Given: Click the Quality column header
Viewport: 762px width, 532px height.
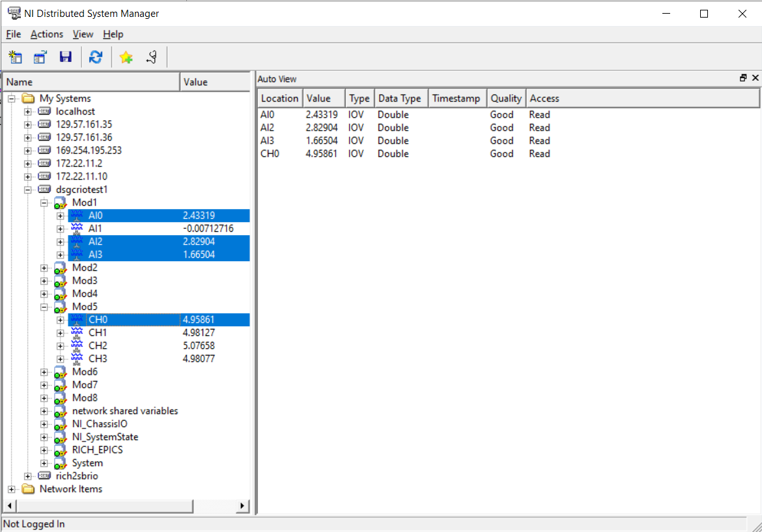Looking at the screenshot, I should pyautogui.click(x=507, y=98).
